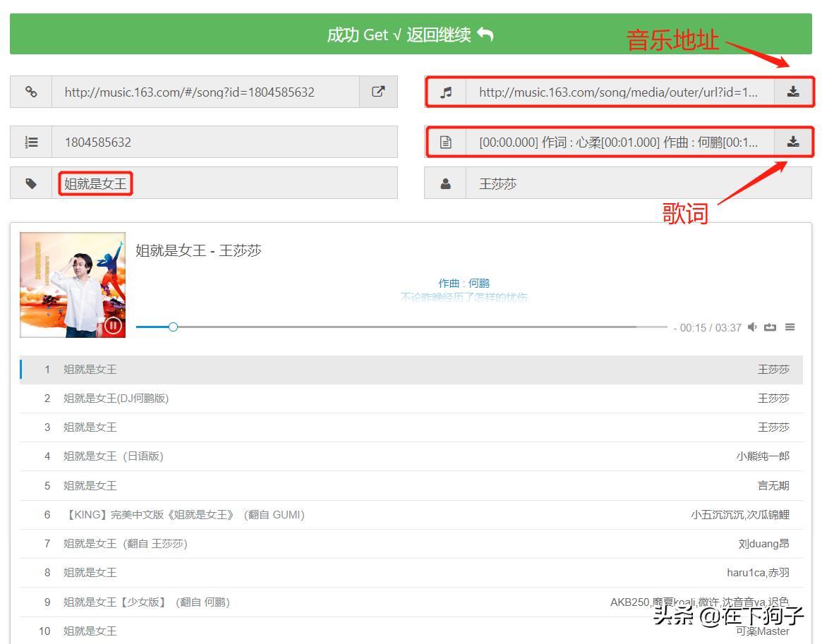Pause playback using the button on album cover
This screenshot has width=822, height=644.
point(113,326)
